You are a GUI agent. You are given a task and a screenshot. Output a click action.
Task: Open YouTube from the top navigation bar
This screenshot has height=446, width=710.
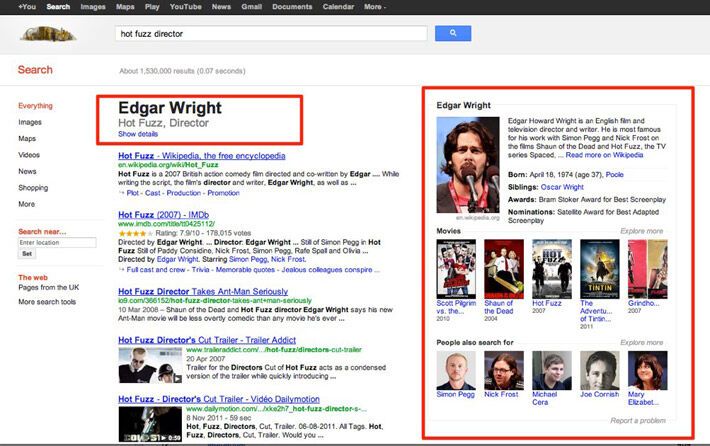click(x=185, y=6)
